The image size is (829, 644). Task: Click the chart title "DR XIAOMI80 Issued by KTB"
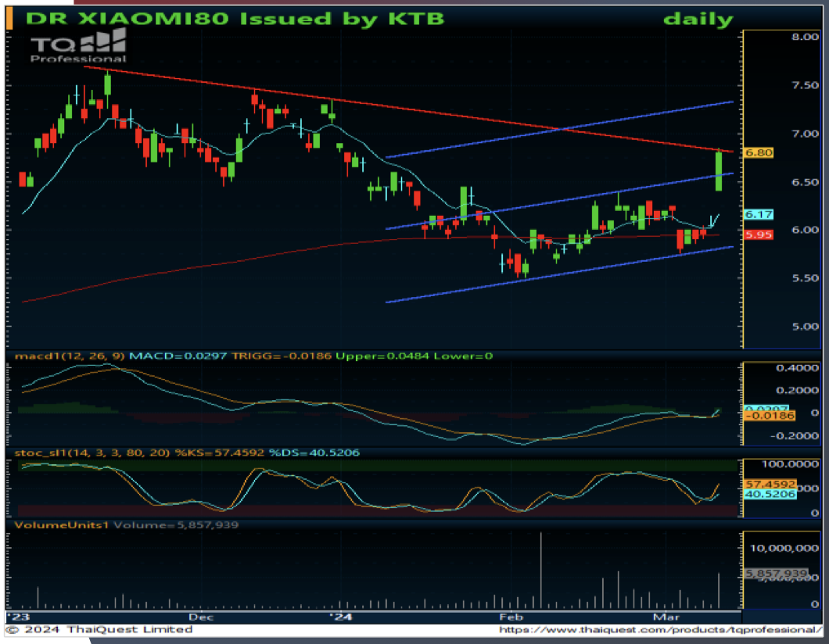click(x=235, y=19)
